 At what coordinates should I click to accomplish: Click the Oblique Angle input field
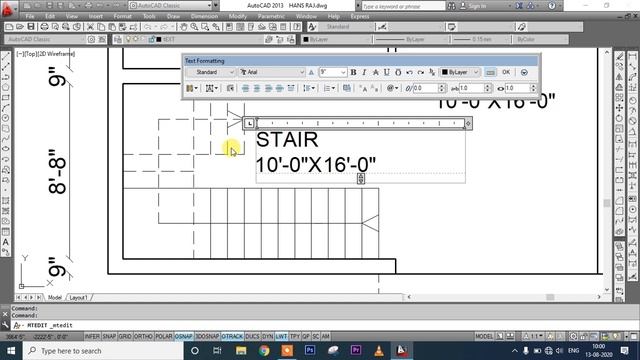[x=425, y=88]
